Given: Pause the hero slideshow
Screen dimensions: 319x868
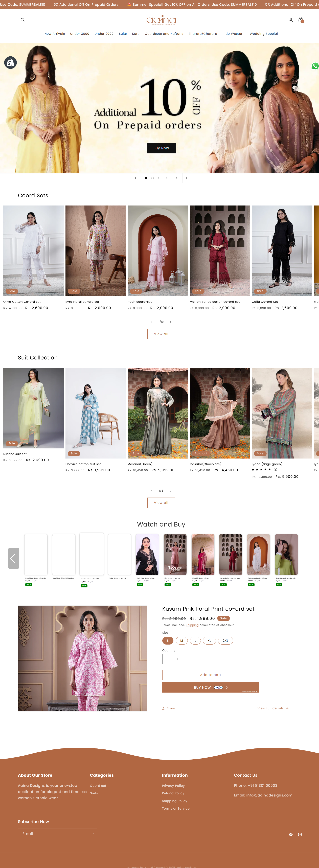Looking at the screenshot, I should click(186, 178).
